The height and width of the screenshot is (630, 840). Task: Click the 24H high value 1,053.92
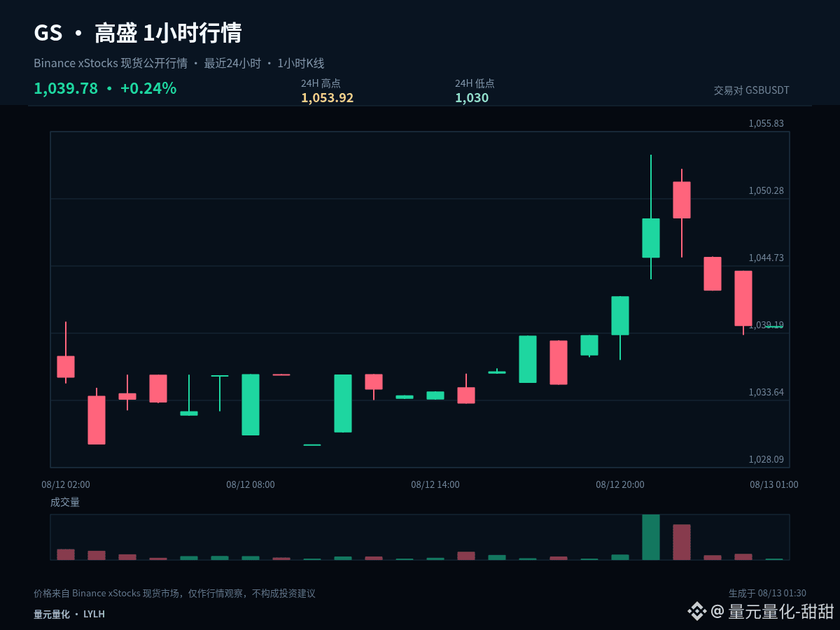(x=328, y=98)
